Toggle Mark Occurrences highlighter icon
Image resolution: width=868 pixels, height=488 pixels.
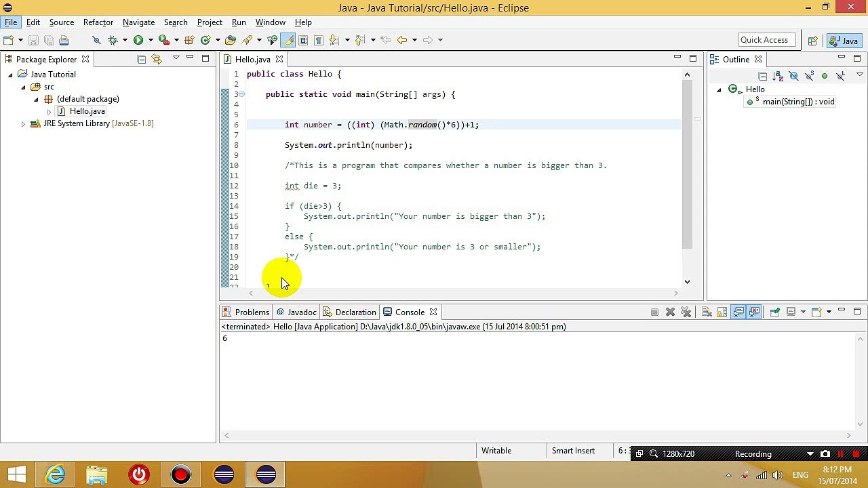coord(288,40)
